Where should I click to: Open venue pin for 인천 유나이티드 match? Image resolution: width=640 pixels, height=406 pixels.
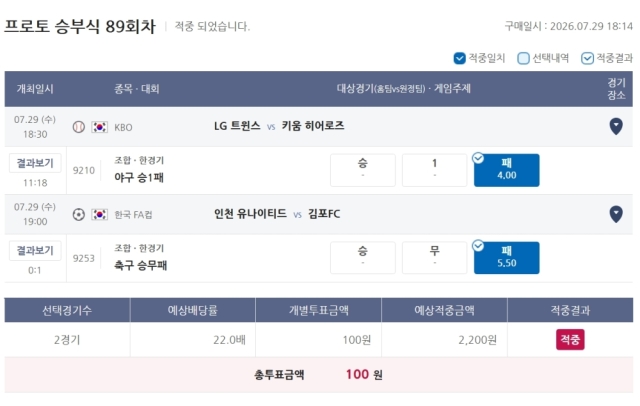tap(616, 214)
